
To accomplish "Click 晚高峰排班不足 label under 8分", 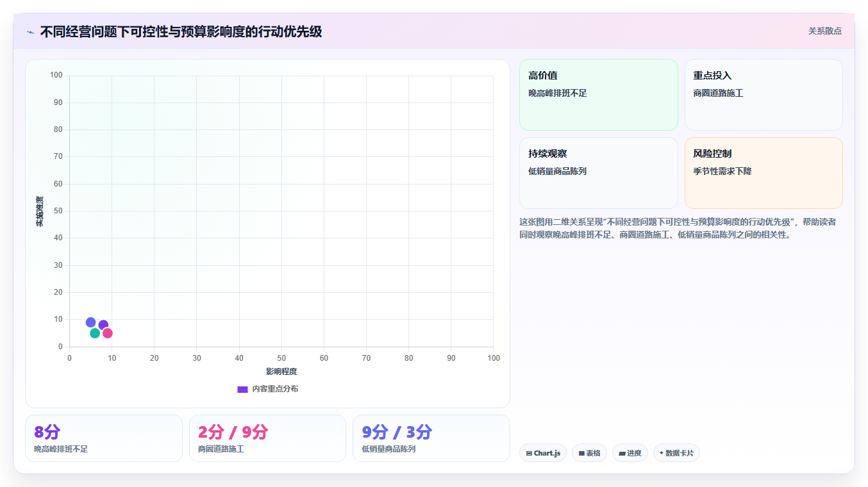I will point(61,449).
